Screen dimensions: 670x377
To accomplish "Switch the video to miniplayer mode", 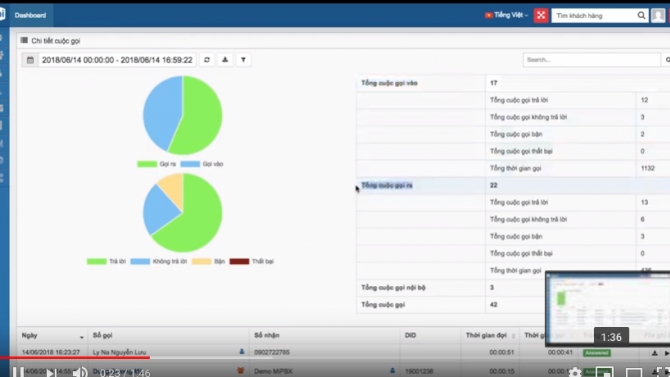I will click(x=603, y=372).
